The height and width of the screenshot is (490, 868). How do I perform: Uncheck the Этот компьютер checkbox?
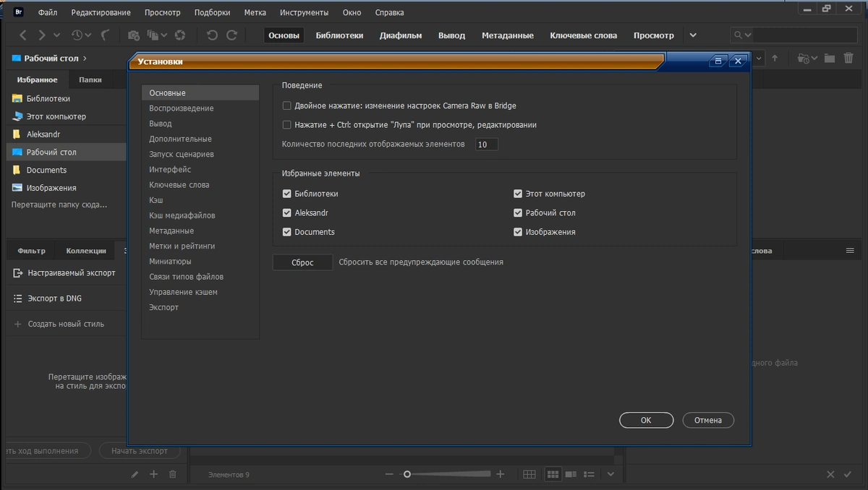pos(518,194)
